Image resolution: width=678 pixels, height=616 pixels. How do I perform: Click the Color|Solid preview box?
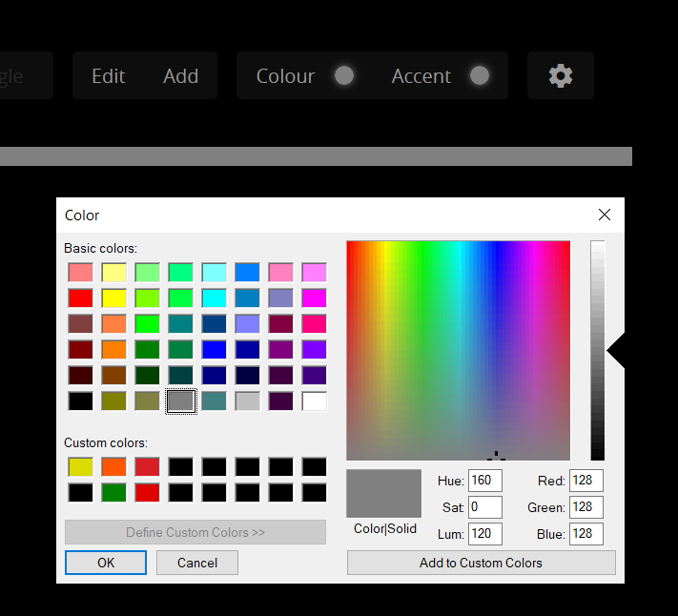point(383,493)
